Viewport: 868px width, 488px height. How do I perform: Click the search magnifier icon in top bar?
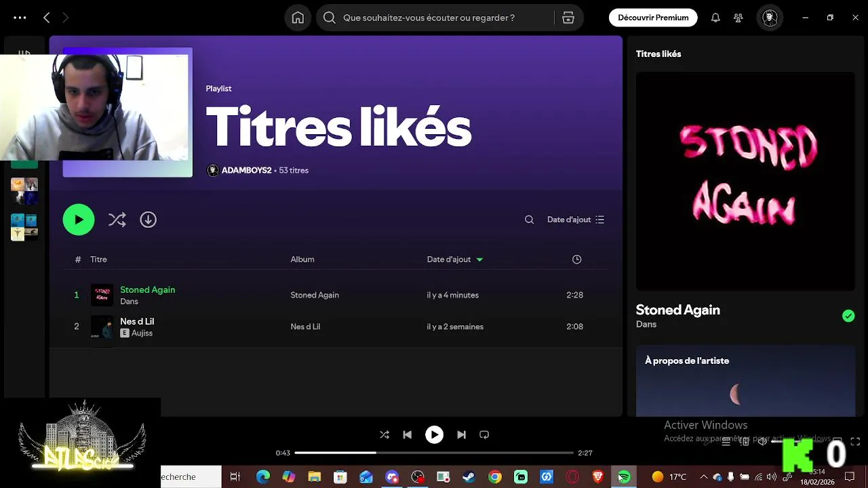click(330, 18)
